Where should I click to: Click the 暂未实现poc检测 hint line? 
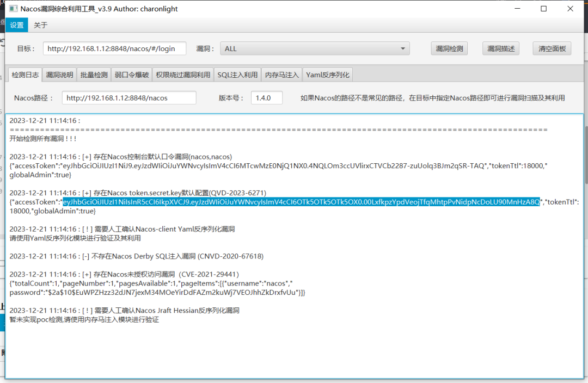point(84,320)
